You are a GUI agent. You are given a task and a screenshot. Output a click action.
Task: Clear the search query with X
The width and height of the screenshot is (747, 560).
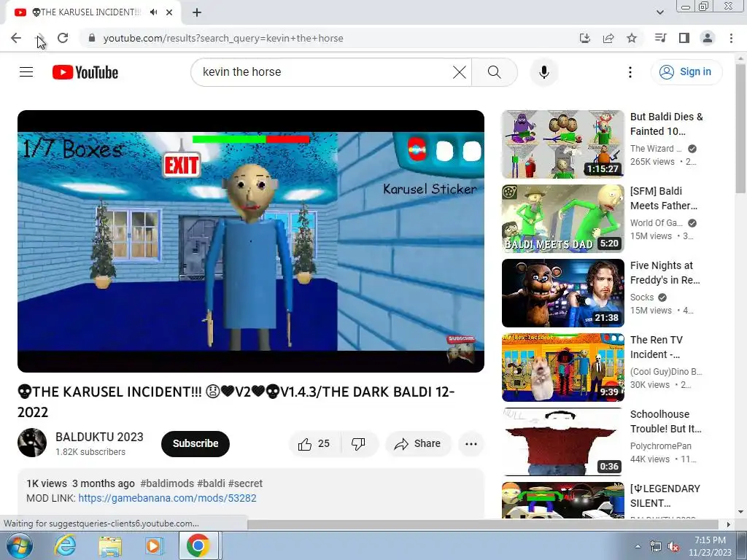[x=460, y=72]
